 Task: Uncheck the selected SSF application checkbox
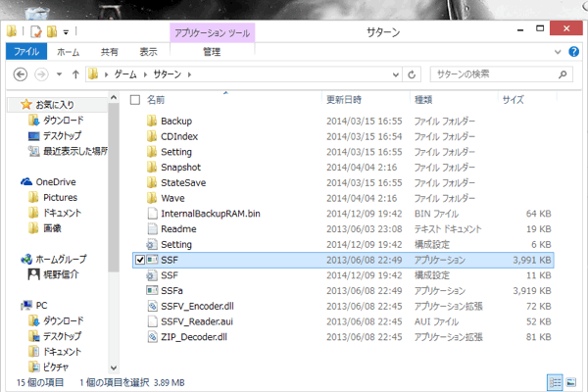[138, 260]
